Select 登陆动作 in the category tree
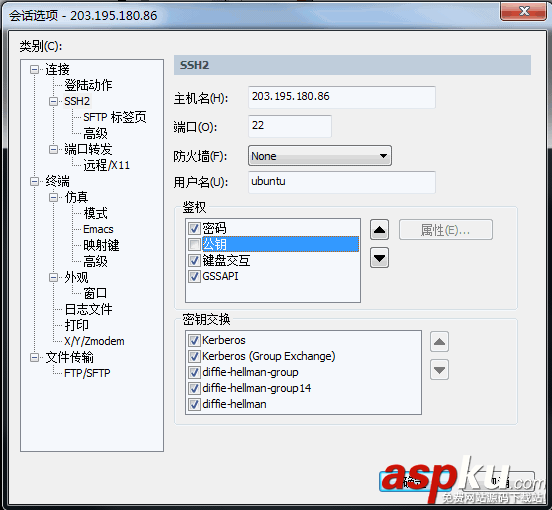The image size is (552, 510). (88, 85)
